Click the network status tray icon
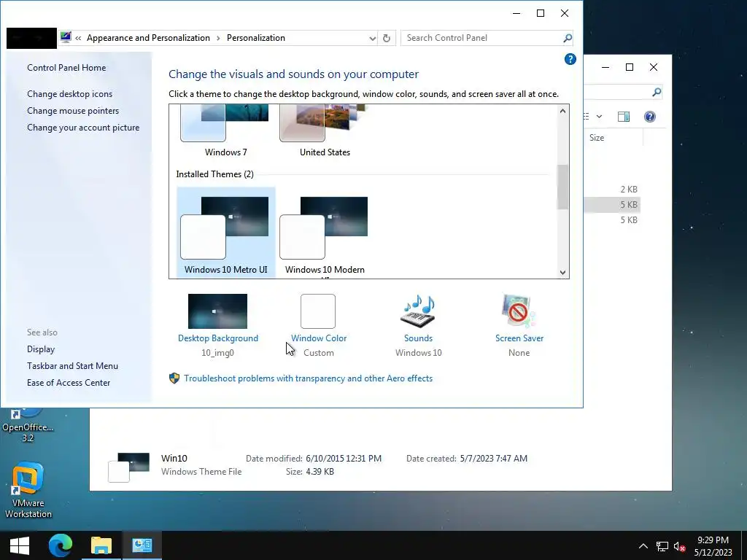This screenshot has height=560, width=747. (662, 546)
